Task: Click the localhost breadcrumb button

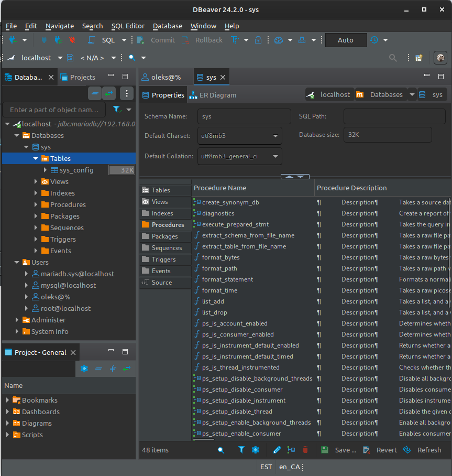Action: (x=329, y=95)
